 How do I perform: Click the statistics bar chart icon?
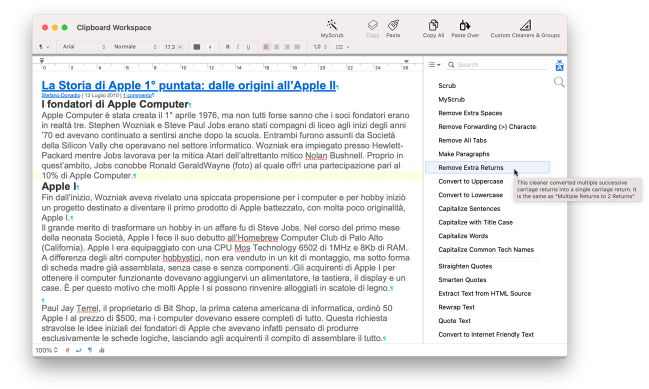[x=102, y=350]
